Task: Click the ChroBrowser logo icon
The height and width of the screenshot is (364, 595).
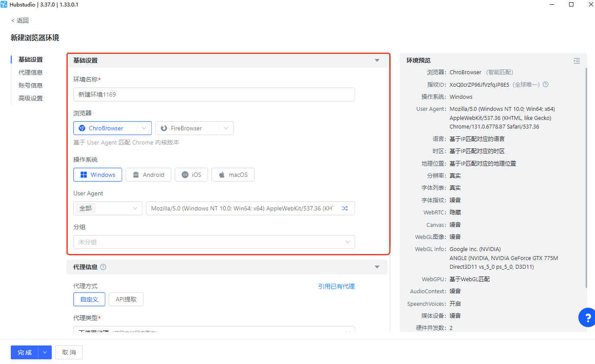Action: (82, 128)
